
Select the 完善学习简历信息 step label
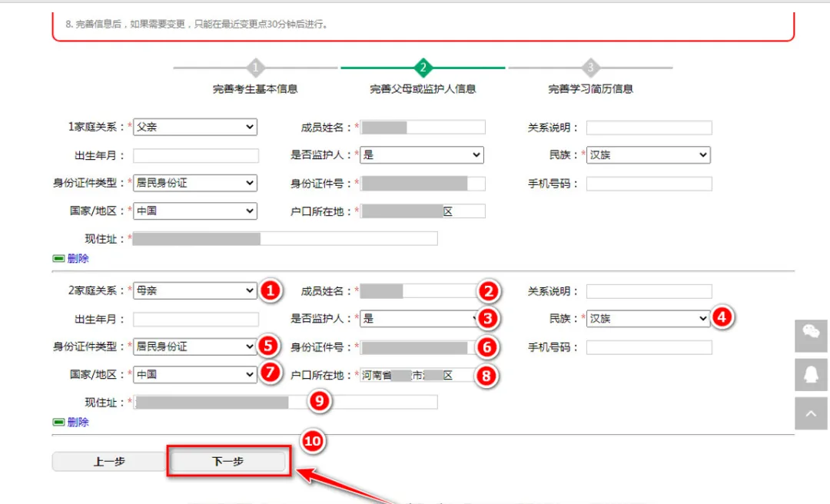tap(591, 88)
